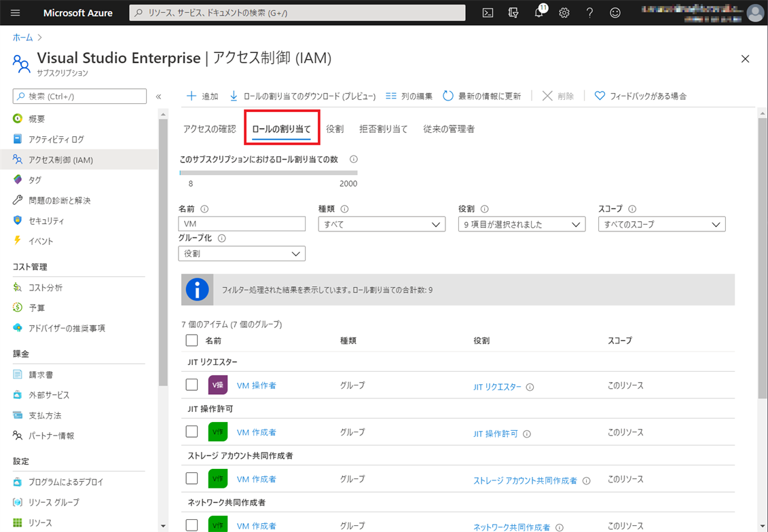
Task: Click the アドバイザーの推奨事項 cloud icon
Action: (18, 328)
